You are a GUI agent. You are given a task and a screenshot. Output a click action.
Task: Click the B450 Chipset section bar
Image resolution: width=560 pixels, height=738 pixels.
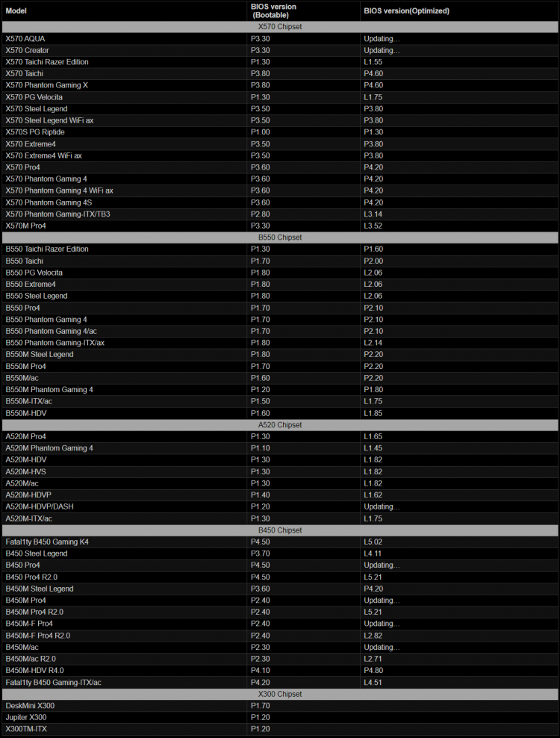pos(280,530)
